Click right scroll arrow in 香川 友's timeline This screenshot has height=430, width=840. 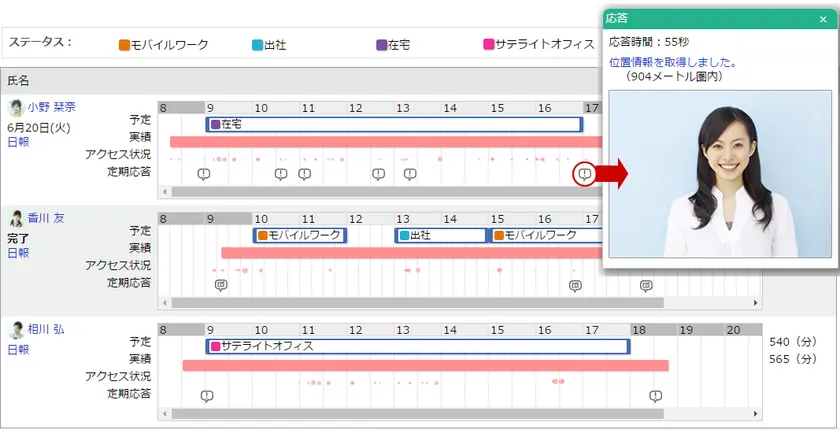(x=756, y=303)
